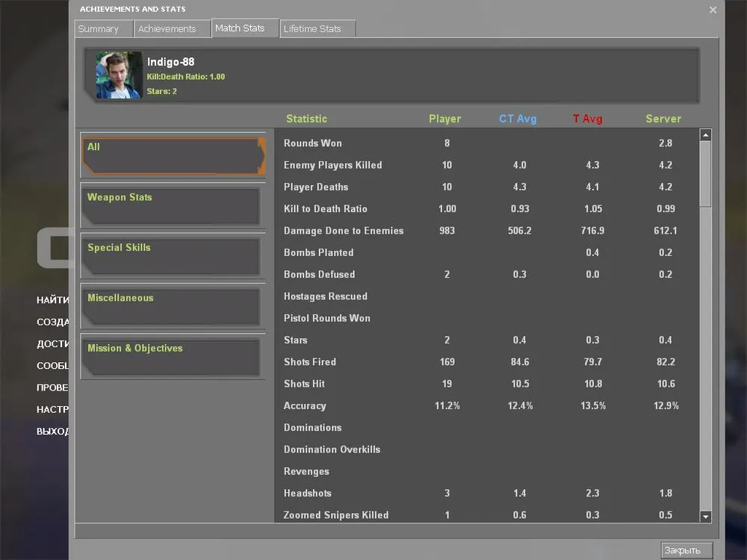Screen dimensions: 747x560
Task: Select the Rounds Won row label
Action: coord(312,143)
